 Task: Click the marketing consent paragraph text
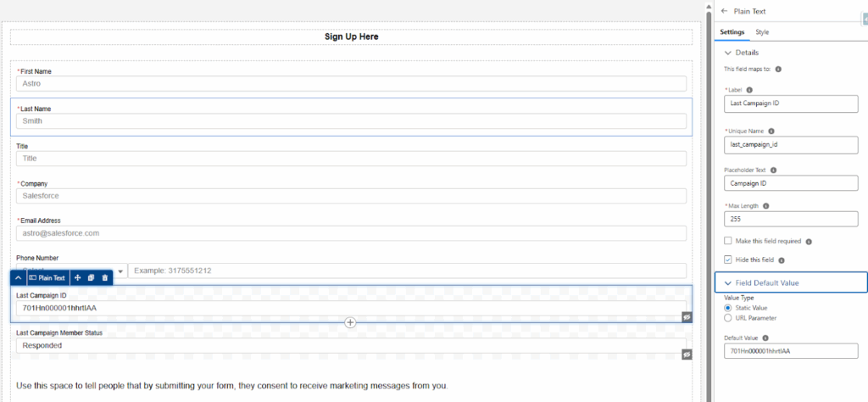232,385
